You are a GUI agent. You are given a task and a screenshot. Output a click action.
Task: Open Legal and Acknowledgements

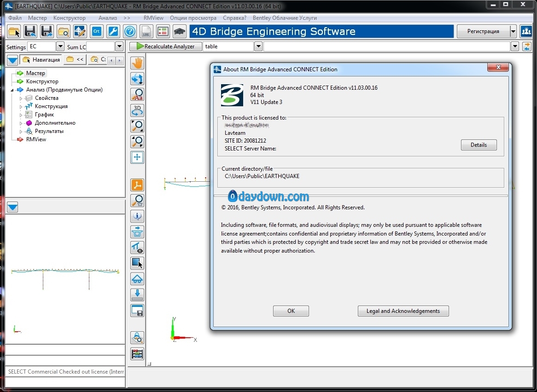tap(403, 311)
